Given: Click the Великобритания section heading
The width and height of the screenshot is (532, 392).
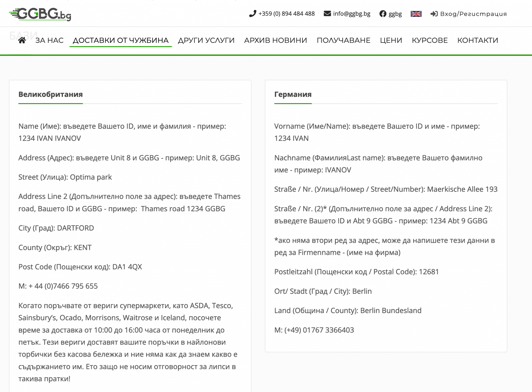Looking at the screenshot, I should click(50, 94).
